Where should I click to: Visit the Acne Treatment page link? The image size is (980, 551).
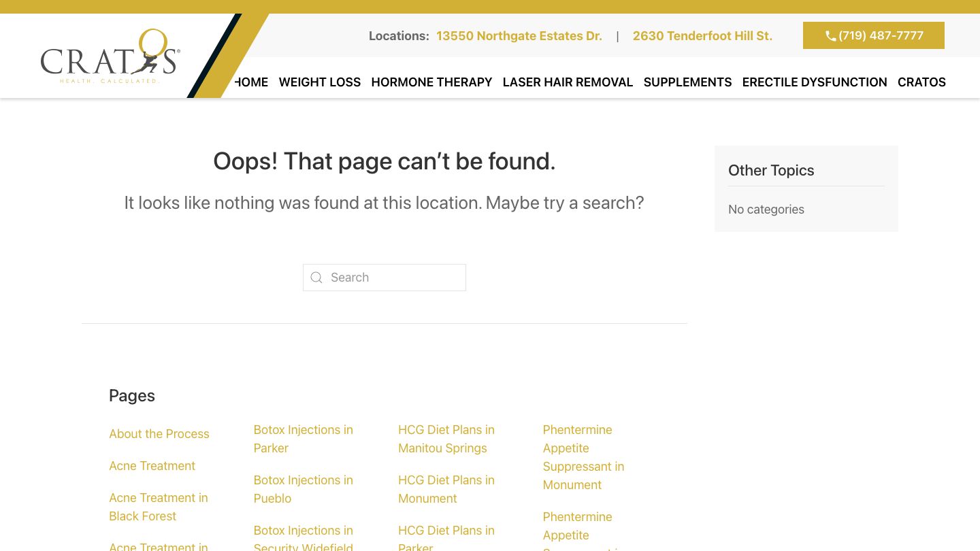[x=152, y=466]
